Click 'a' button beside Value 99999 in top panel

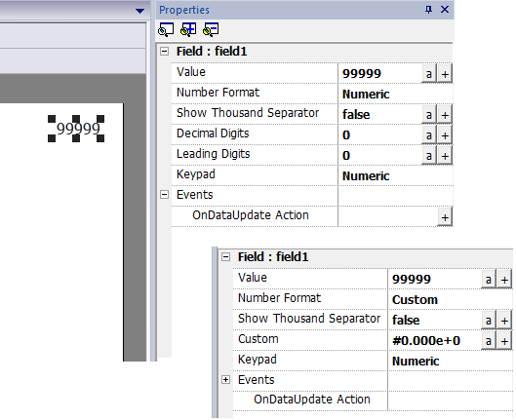click(429, 74)
